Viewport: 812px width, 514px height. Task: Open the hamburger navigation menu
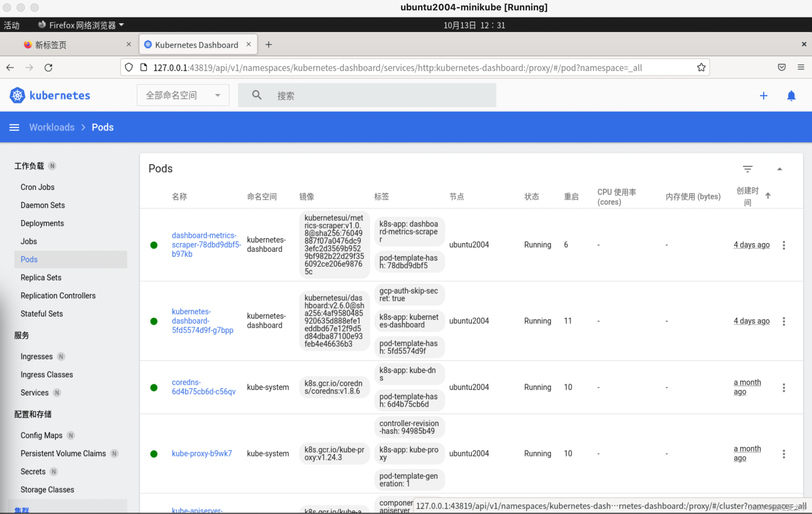click(x=14, y=127)
